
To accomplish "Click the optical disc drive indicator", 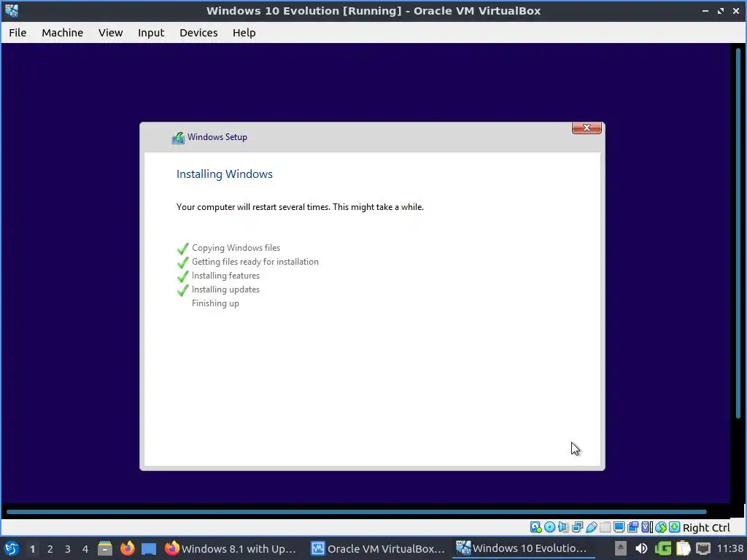I will [x=549, y=527].
